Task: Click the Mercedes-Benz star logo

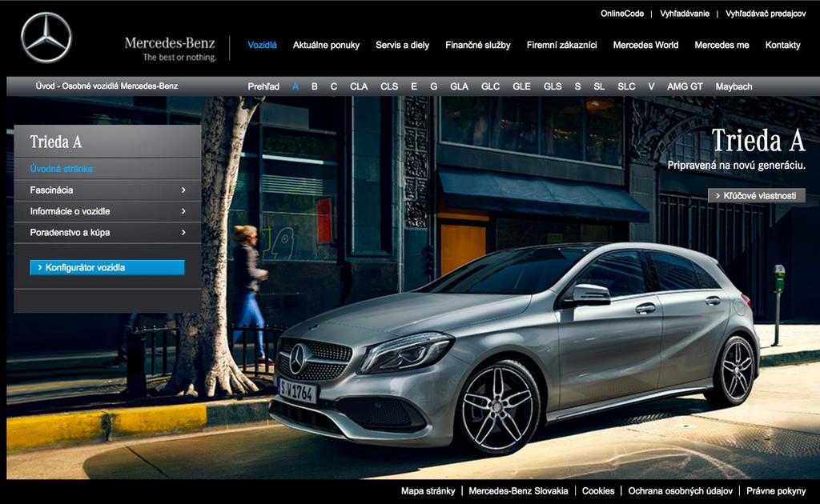Action: [46, 38]
